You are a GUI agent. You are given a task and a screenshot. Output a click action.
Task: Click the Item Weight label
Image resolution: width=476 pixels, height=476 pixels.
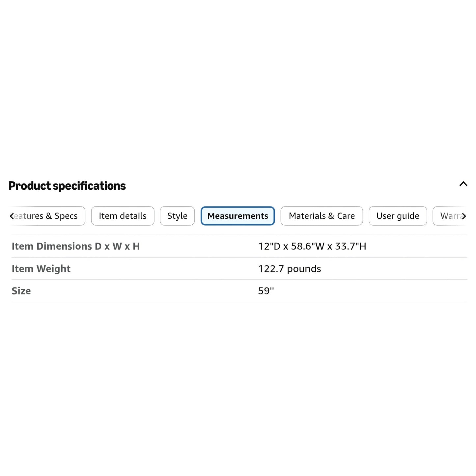pos(41,269)
